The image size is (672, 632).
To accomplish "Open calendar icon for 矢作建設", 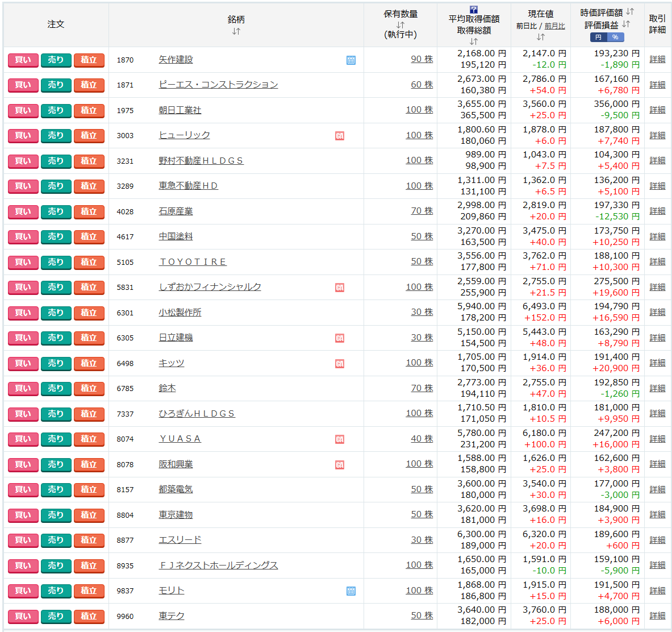I will 351,60.
